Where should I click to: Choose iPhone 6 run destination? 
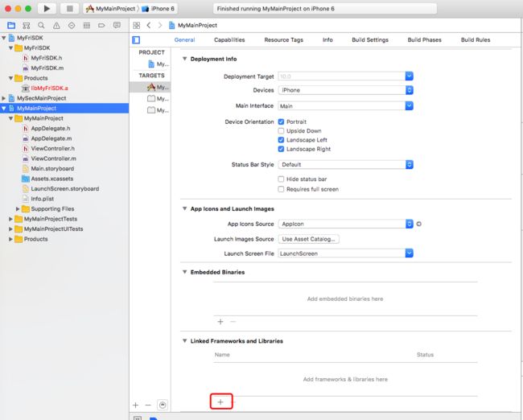[158, 9]
